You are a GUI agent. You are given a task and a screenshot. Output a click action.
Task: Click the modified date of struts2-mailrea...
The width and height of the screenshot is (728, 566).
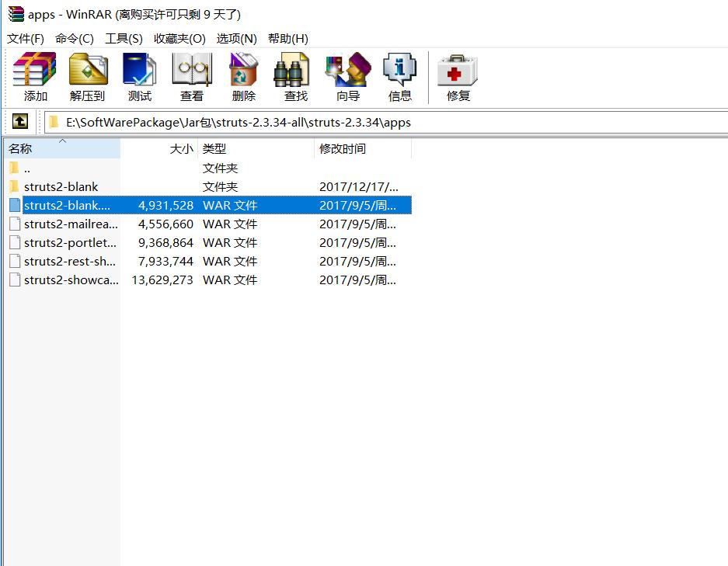[357, 224]
